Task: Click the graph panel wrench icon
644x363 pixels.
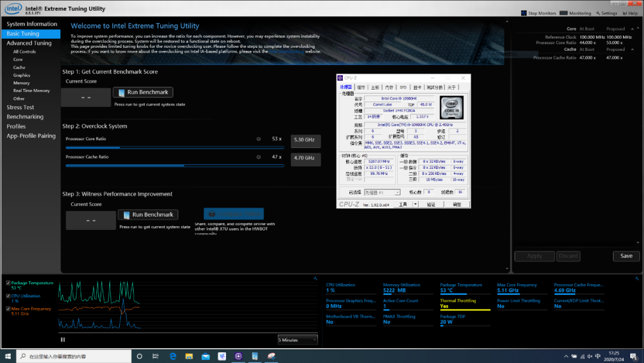Action: [315, 278]
